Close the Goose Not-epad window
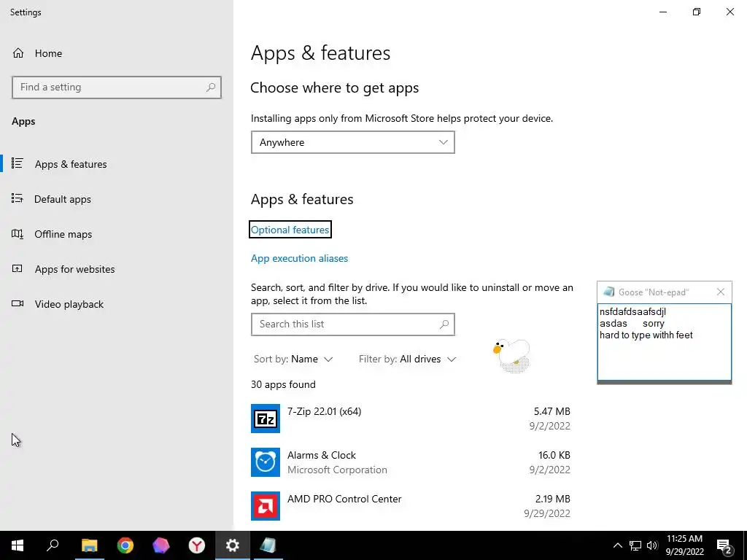The image size is (747, 560). [x=720, y=292]
